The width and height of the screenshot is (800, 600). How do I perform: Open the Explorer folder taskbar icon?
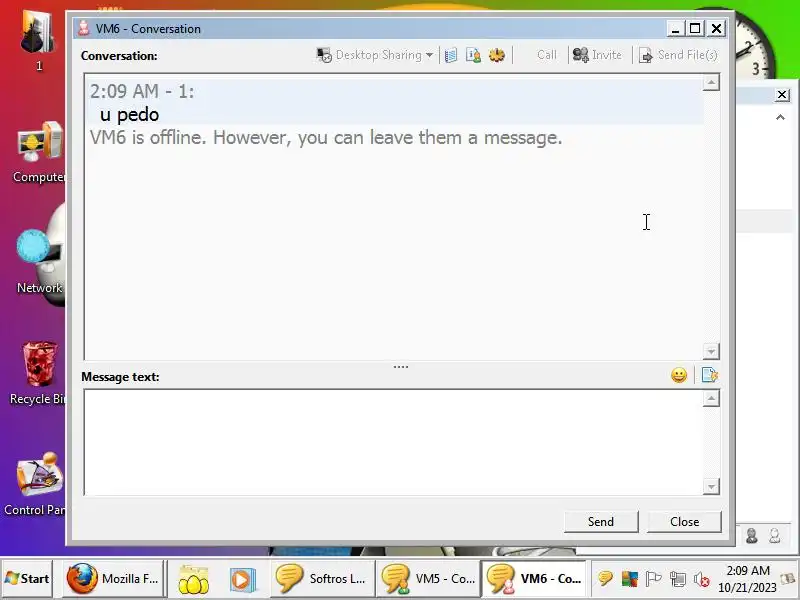[193, 580]
